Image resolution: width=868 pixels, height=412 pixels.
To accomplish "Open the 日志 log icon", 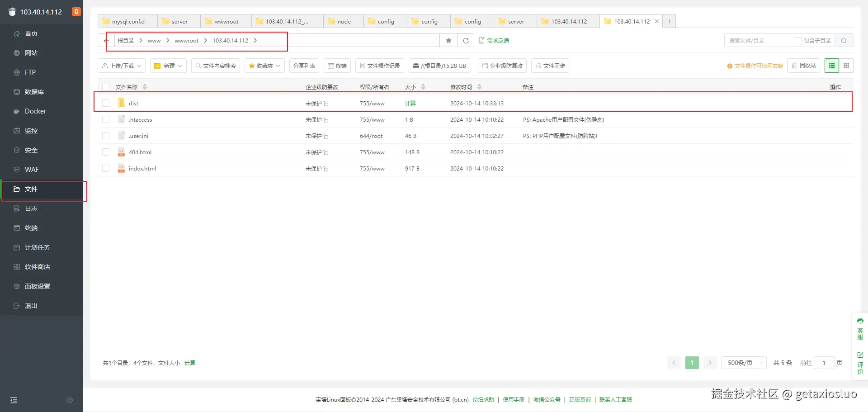I will [x=17, y=208].
